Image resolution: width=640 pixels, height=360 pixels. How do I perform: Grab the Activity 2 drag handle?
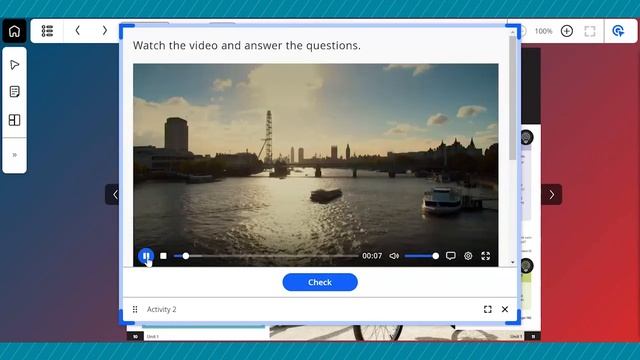click(135, 309)
